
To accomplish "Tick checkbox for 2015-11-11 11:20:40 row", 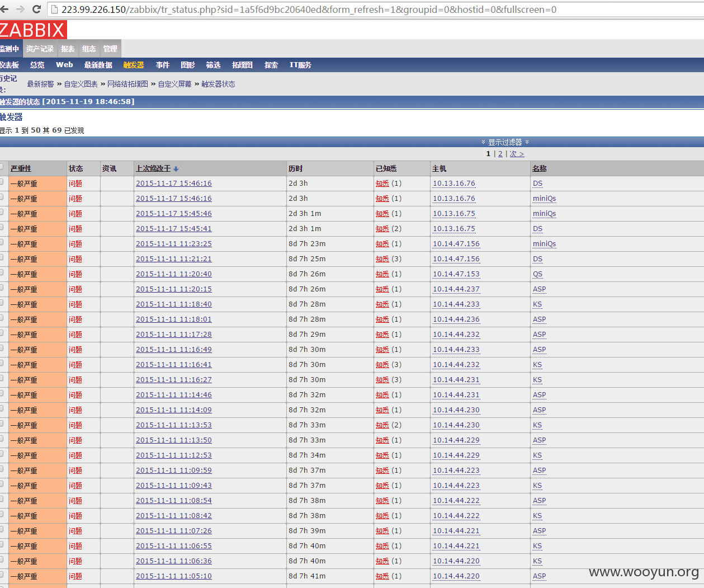I will coord(2,273).
